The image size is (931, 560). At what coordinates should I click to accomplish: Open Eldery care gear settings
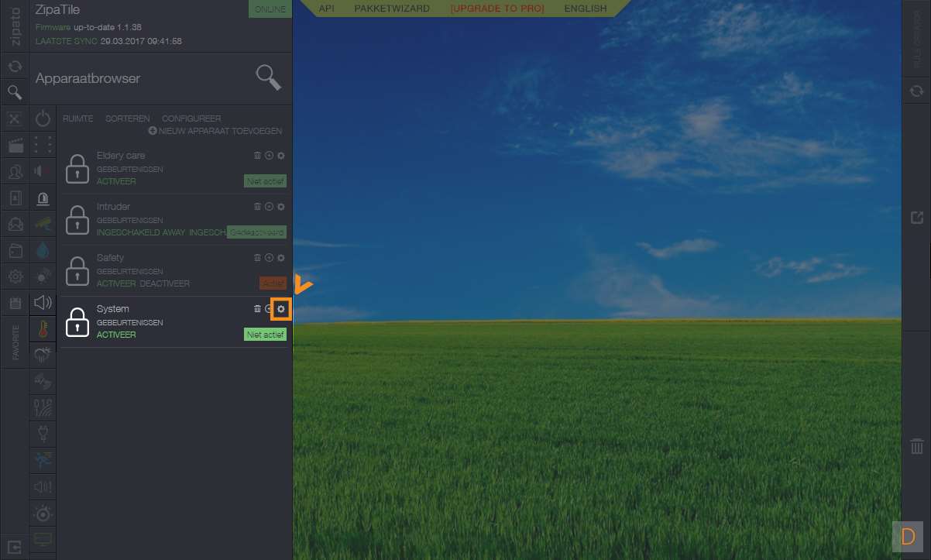coord(281,156)
